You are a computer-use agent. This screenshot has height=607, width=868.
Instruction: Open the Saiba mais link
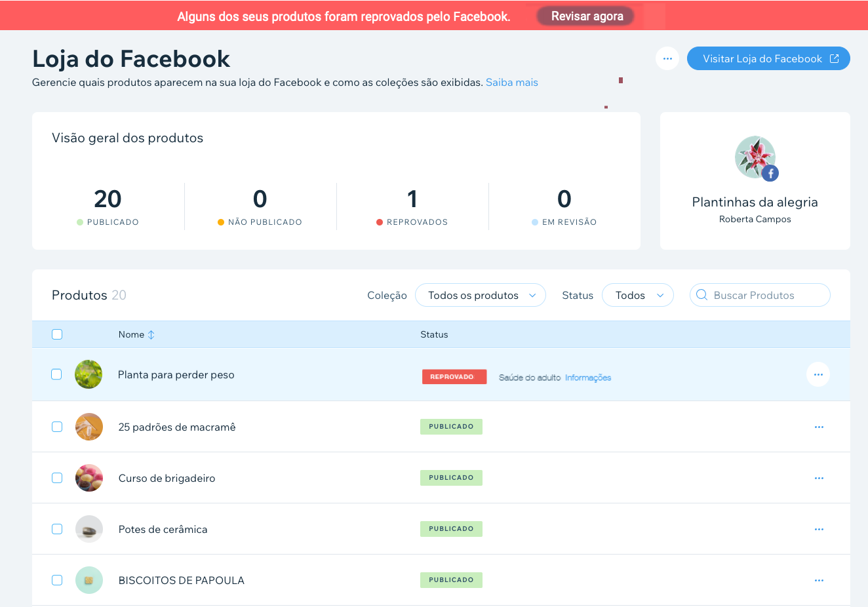coord(512,83)
